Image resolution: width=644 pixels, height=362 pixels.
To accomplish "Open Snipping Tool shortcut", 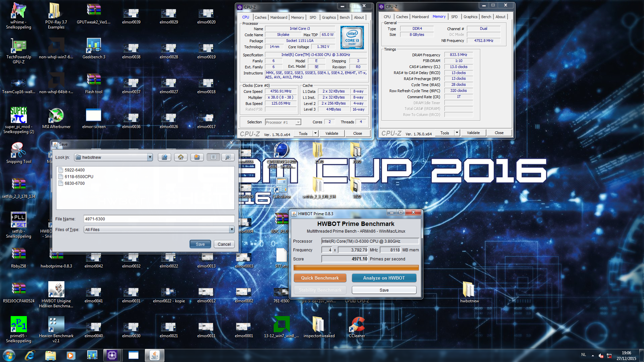I will pyautogui.click(x=18, y=153).
